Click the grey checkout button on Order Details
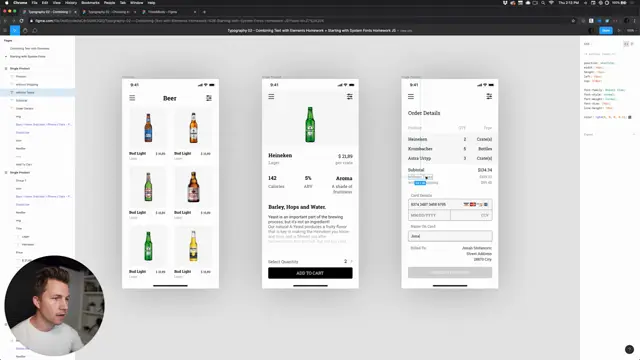This screenshot has height=360, width=640. [450, 272]
